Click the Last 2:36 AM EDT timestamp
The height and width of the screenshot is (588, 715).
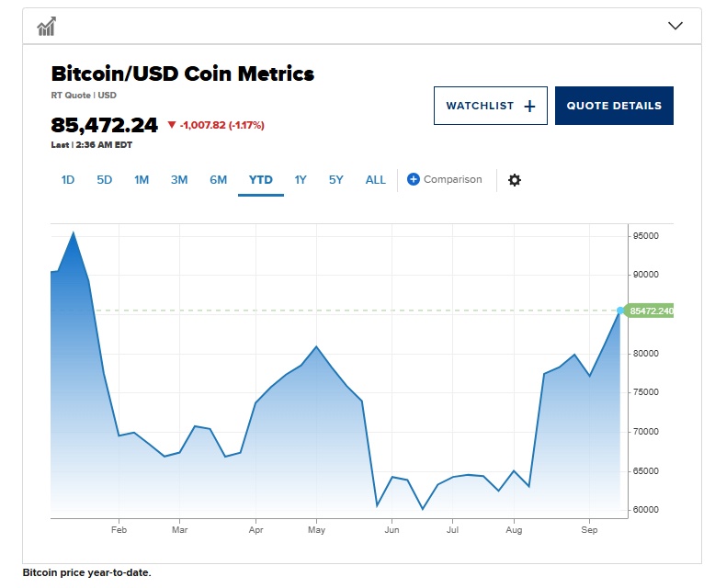[92, 145]
